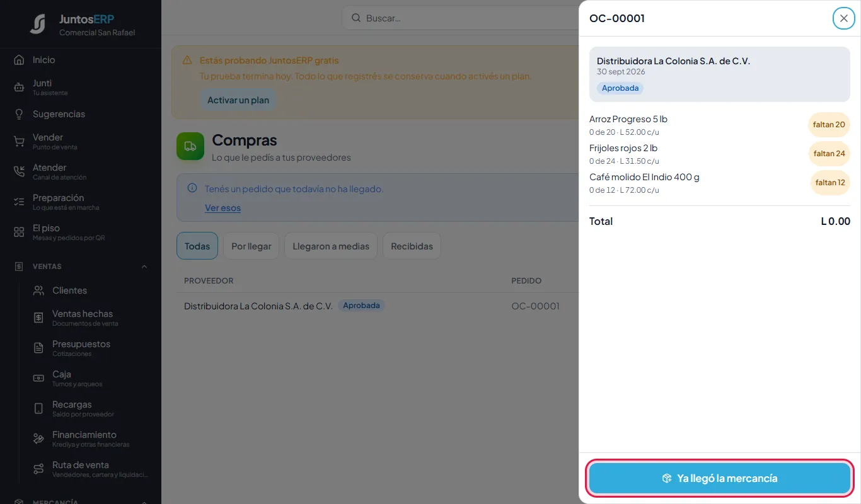
Task: Click the panel date 30 sept 2026
Action: click(621, 72)
